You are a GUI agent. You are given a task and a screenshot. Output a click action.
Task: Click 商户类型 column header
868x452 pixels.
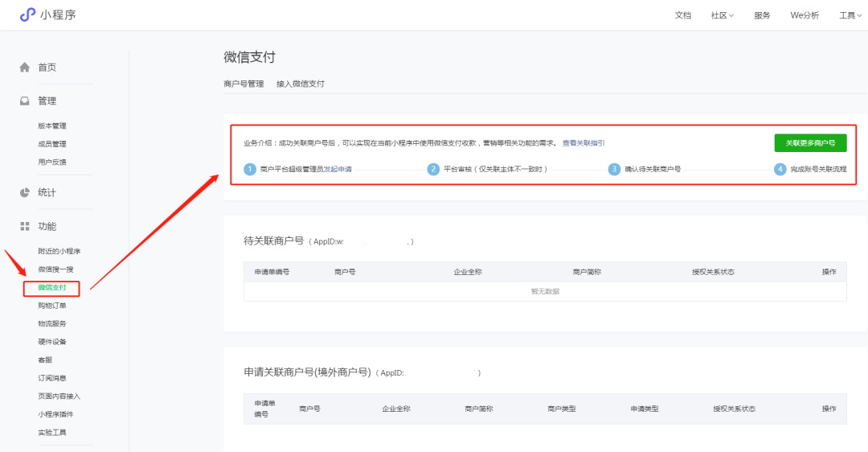pyautogui.click(x=561, y=409)
